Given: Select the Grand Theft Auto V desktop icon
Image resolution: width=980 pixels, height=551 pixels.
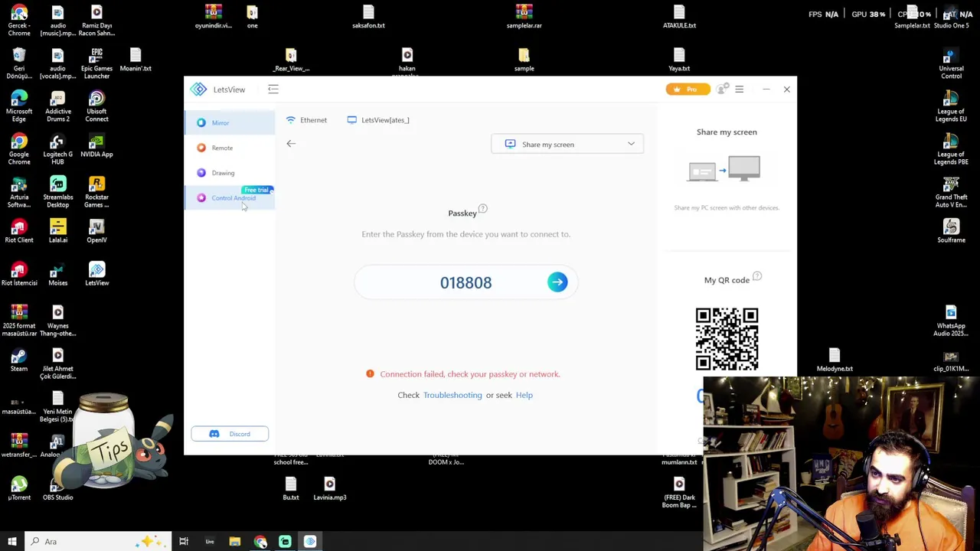Looking at the screenshot, I should (951, 191).
